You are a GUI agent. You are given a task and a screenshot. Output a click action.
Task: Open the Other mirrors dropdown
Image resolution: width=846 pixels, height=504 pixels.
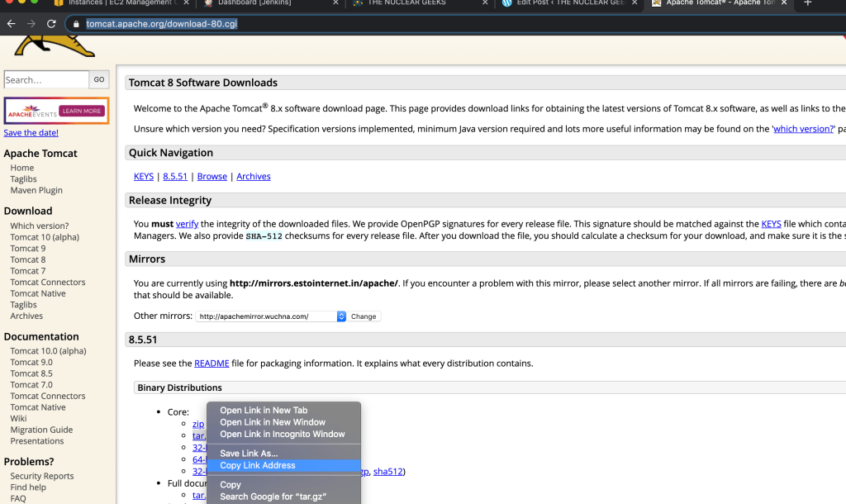271,316
